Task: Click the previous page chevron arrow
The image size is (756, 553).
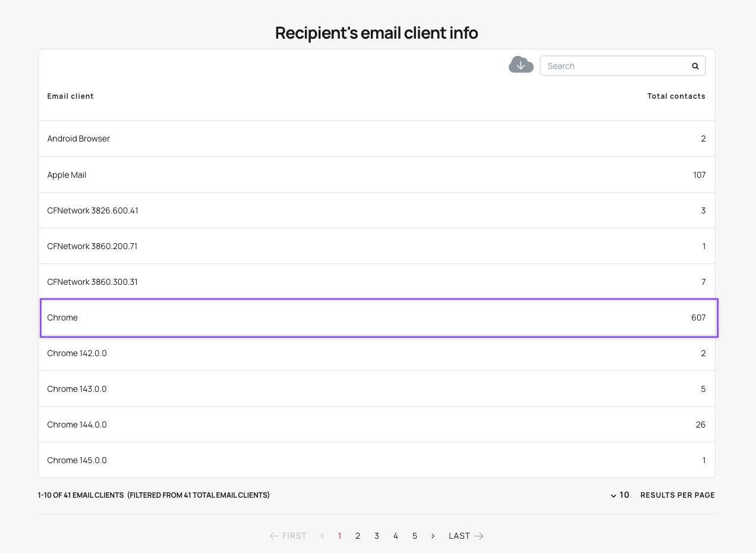Action: pos(322,536)
